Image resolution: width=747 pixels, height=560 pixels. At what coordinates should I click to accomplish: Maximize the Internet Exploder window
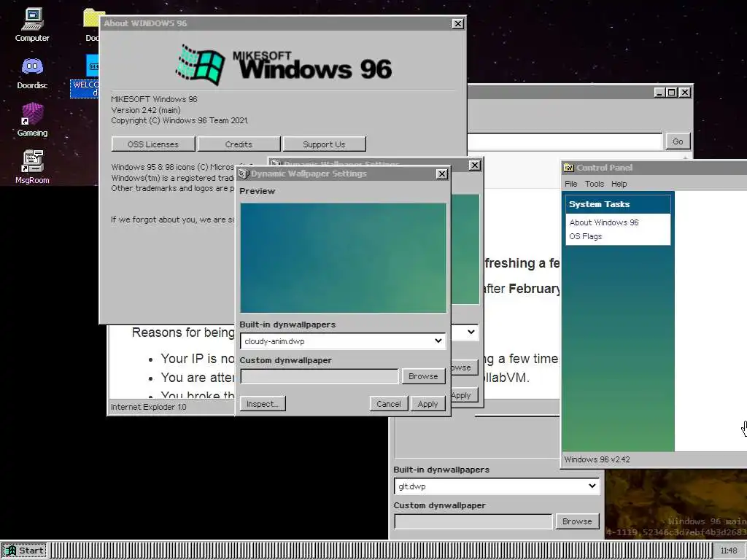tap(671, 93)
